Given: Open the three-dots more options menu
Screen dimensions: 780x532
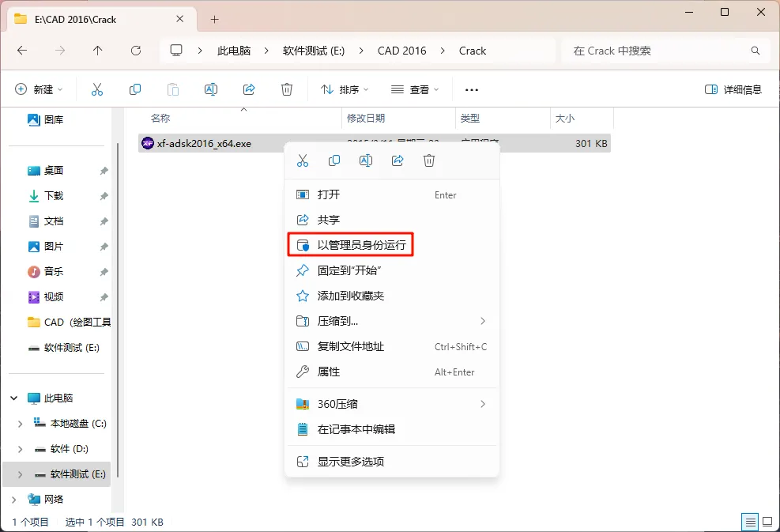Looking at the screenshot, I should [x=472, y=90].
